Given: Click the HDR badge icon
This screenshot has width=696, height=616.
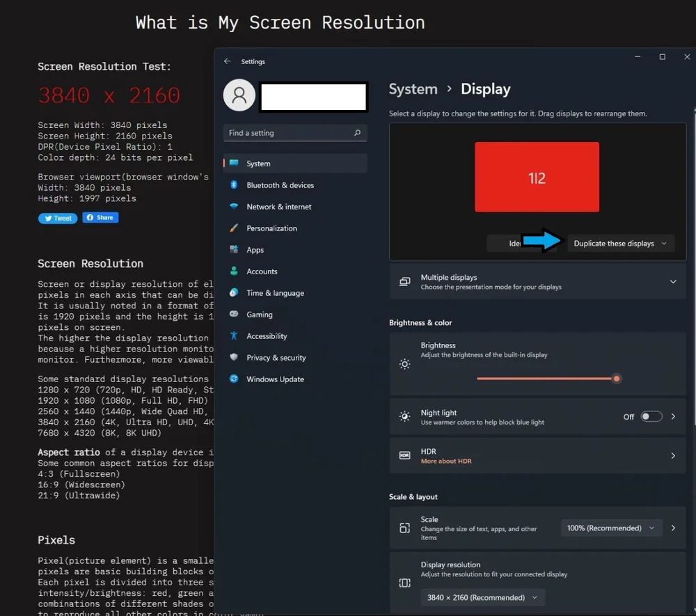Looking at the screenshot, I should [405, 455].
